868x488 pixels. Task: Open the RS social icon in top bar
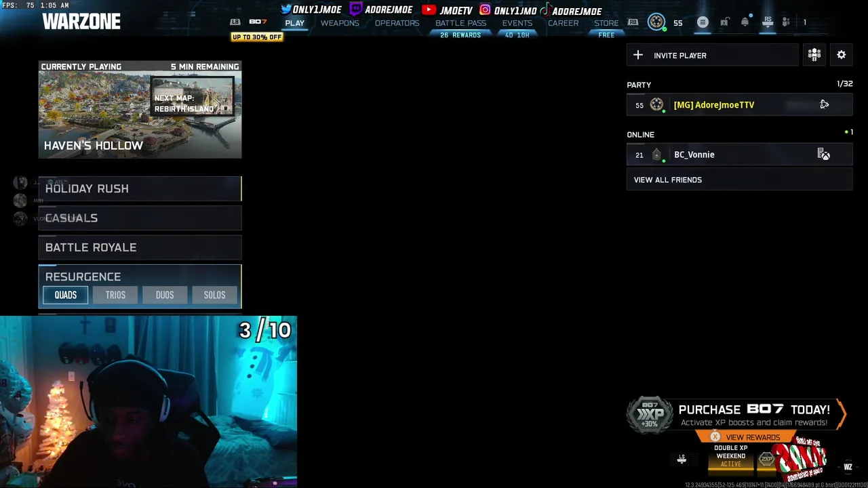(x=768, y=22)
